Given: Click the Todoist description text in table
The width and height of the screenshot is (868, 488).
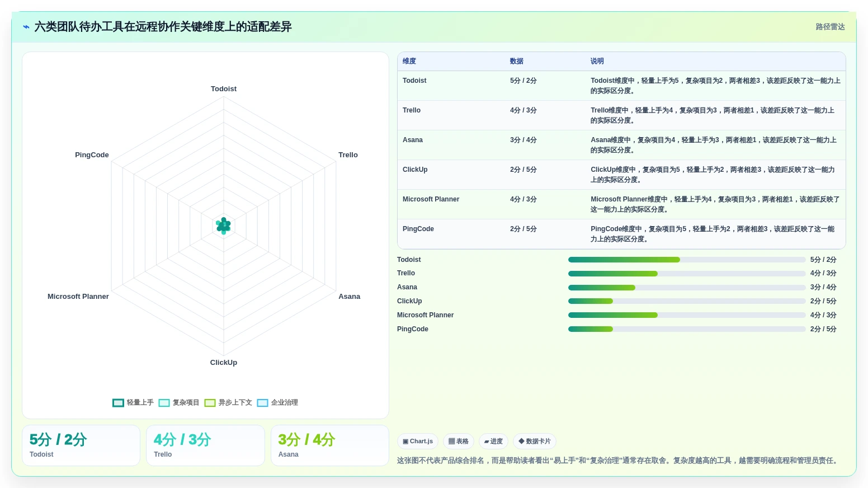Looking at the screenshot, I should (715, 86).
